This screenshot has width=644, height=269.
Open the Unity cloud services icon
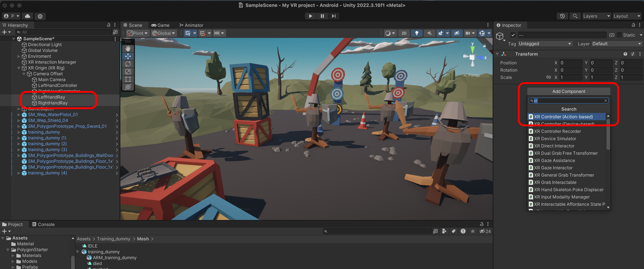click(28, 16)
